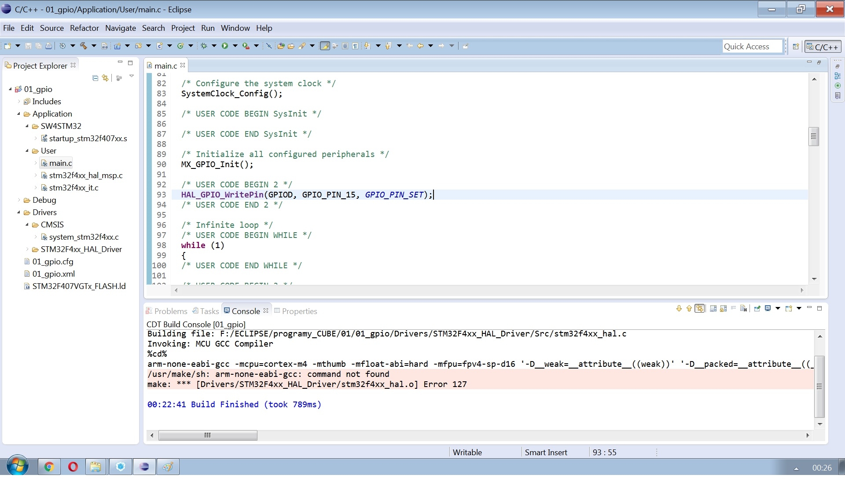
Task: Open Build dropdown next to hammer
Action: pyautogui.click(x=94, y=46)
